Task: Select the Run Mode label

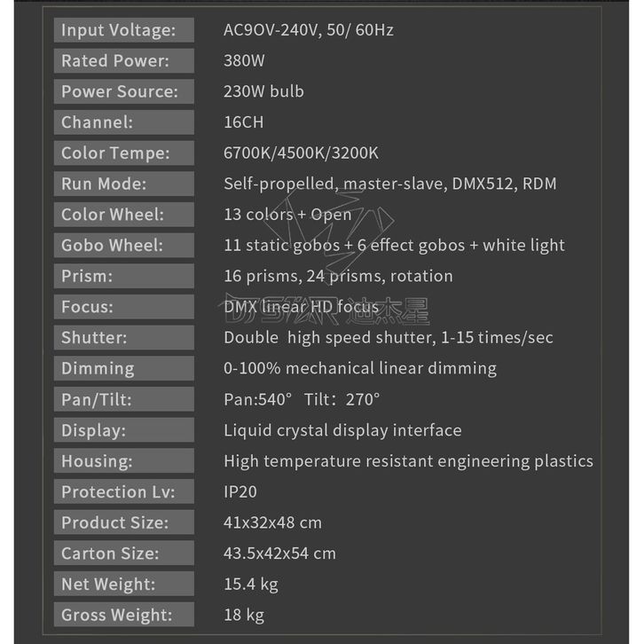Action: [123, 184]
